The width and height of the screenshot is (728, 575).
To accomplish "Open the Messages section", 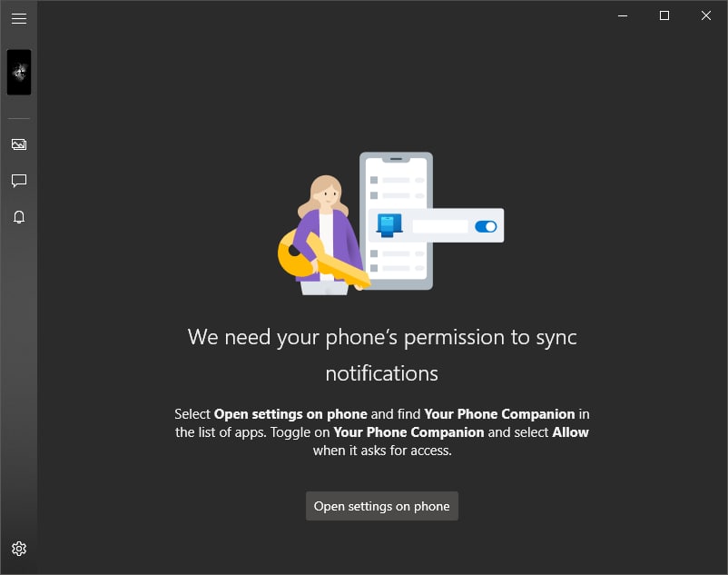I will (x=19, y=181).
